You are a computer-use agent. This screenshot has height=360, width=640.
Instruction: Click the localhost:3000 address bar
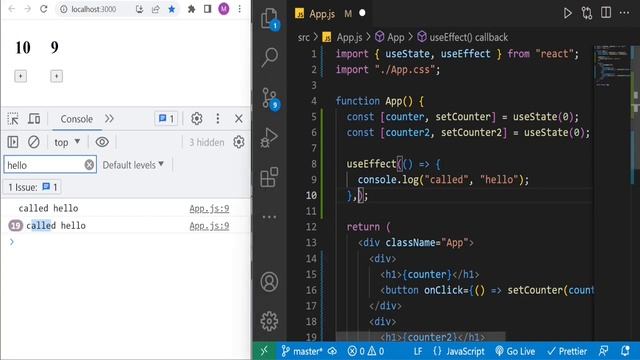[x=94, y=9]
